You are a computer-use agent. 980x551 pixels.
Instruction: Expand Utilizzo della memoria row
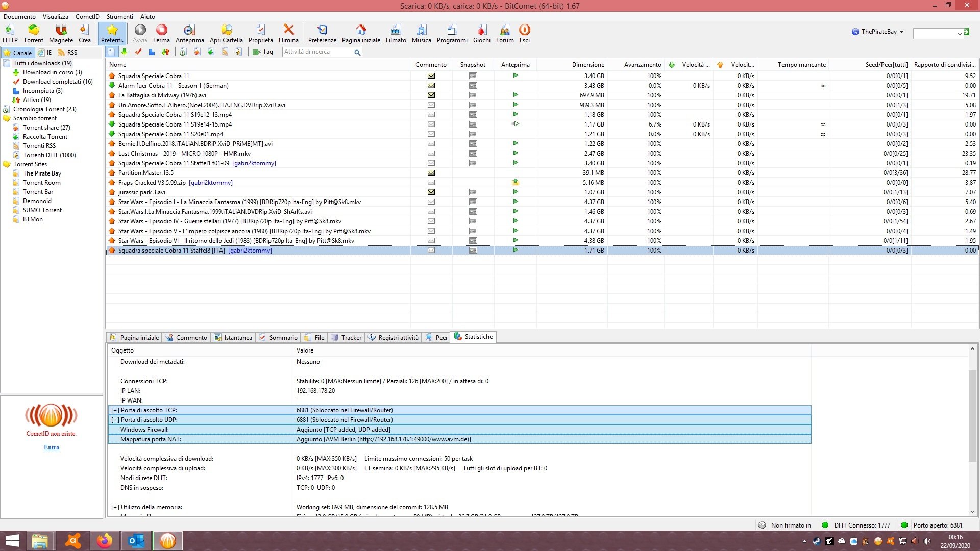[115, 507]
